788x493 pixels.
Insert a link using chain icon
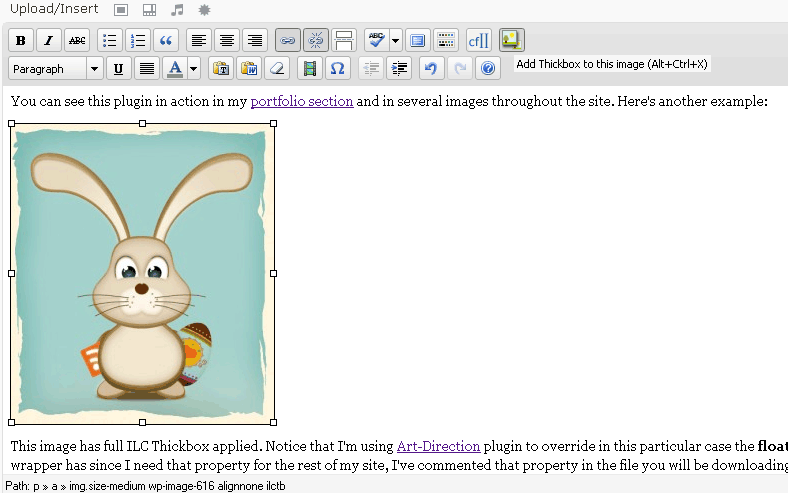click(288, 40)
